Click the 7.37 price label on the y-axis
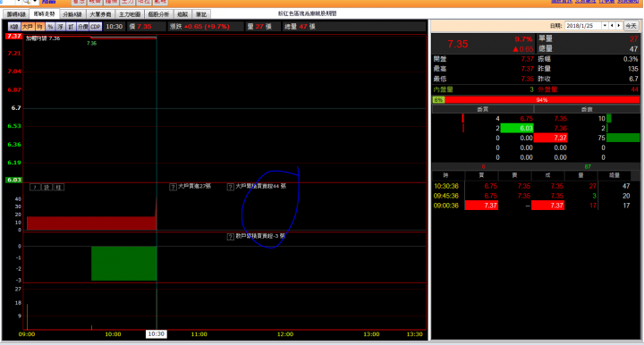 14,36
